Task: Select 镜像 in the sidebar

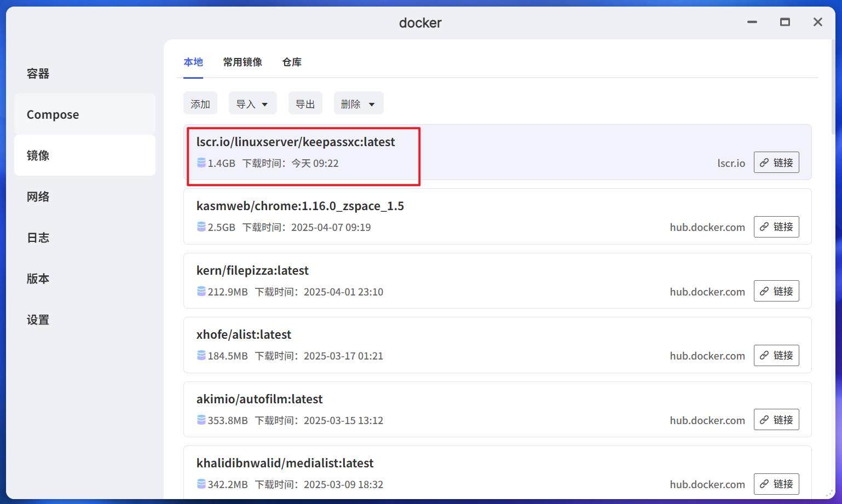Action: pyautogui.click(x=85, y=155)
